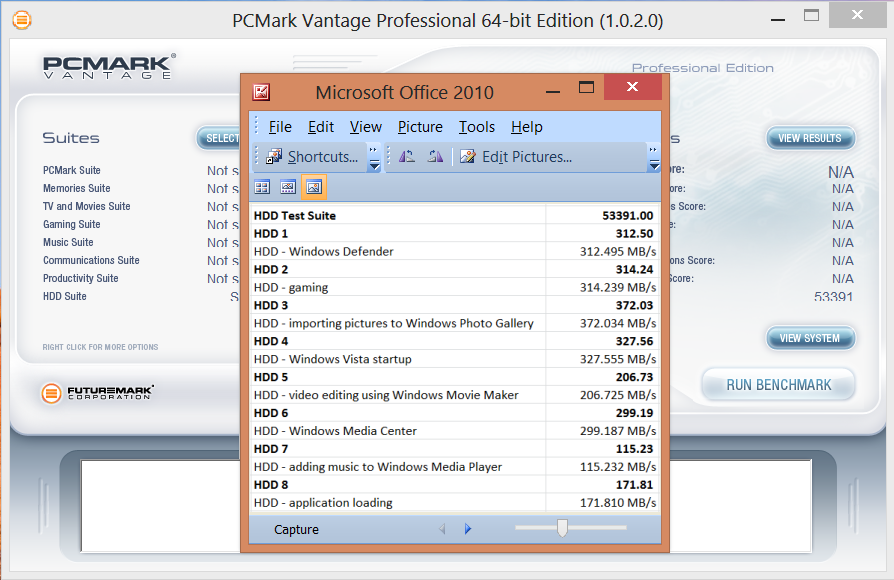Click the zoom slider handle
894x580 pixels.
coord(562,528)
